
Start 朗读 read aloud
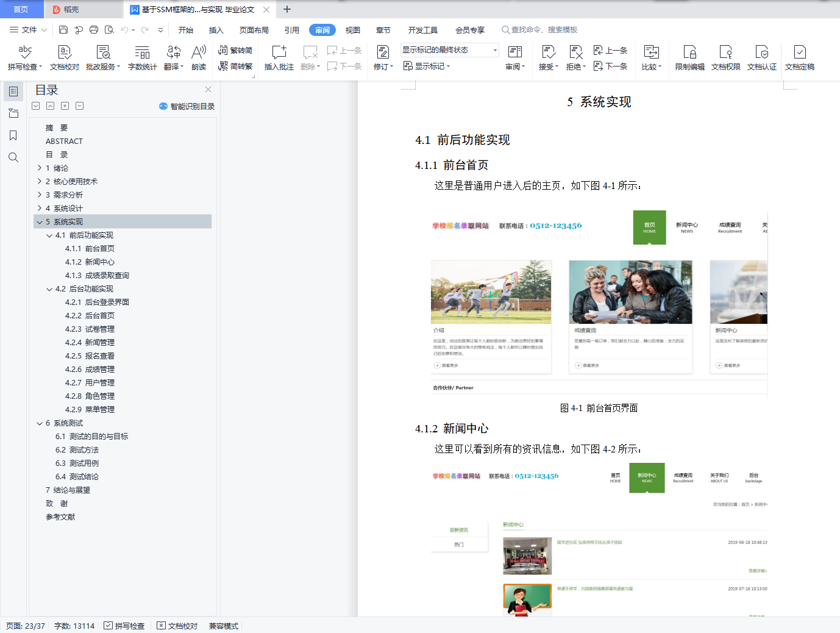pos(199,58)
